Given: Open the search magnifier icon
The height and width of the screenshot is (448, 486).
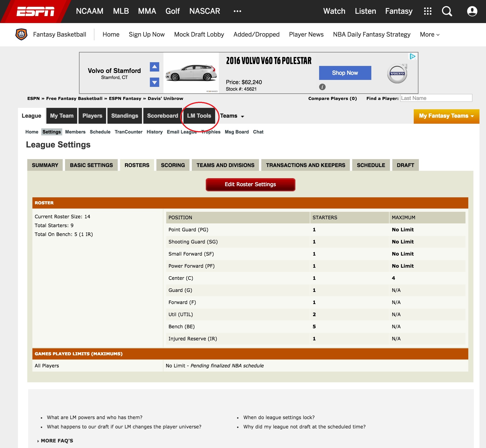Looking at the screenshot, I should (x=447, y=11).
